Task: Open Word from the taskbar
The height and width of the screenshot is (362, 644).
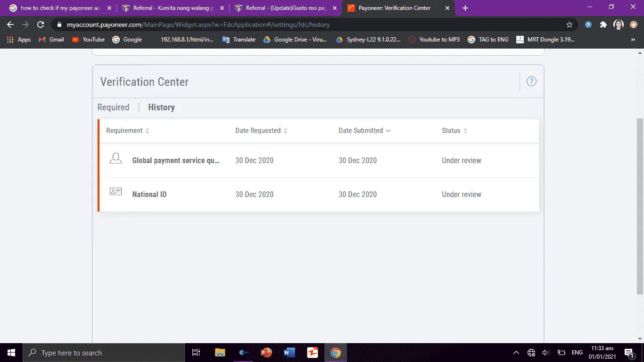Action: click(289, 353)
